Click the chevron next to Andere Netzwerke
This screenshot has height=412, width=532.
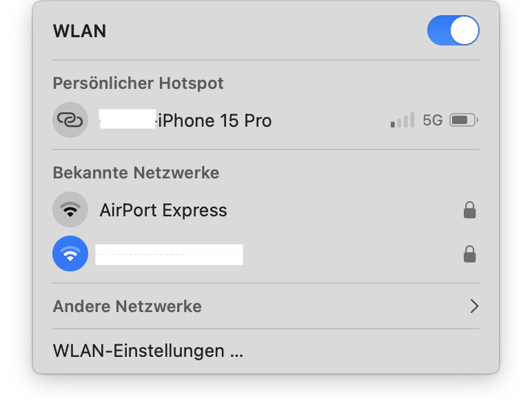474,306
